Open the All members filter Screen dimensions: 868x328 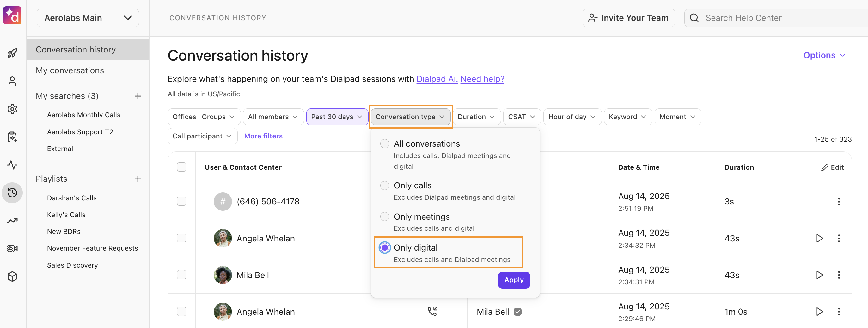[273, 117]
